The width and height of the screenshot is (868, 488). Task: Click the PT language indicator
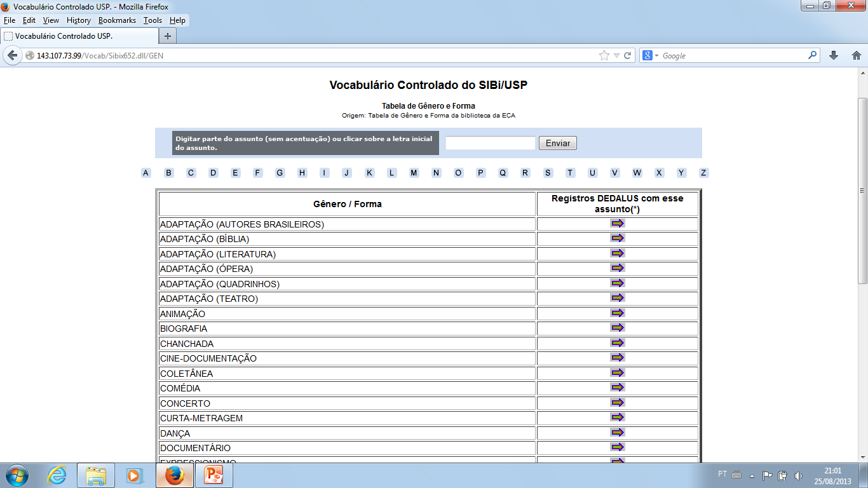(722, 474)
